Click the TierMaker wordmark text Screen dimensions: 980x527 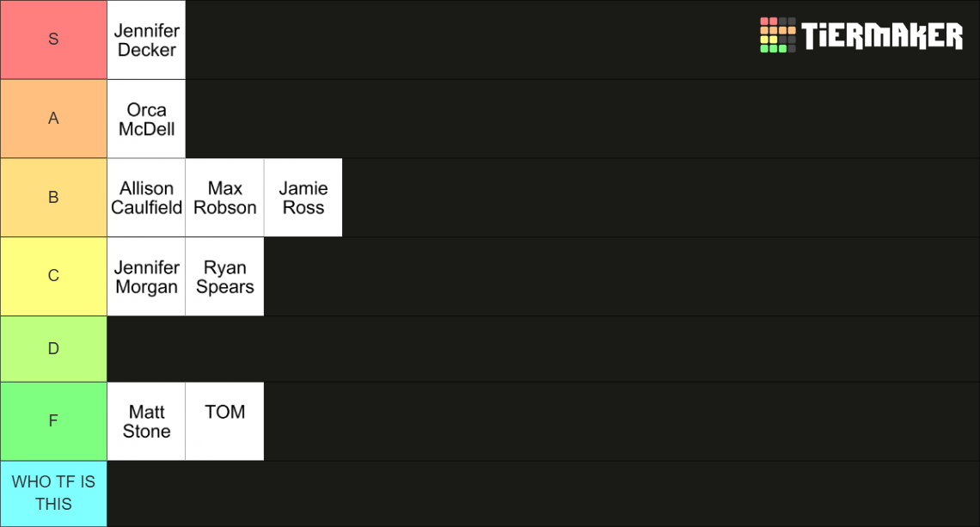(882, 35)
